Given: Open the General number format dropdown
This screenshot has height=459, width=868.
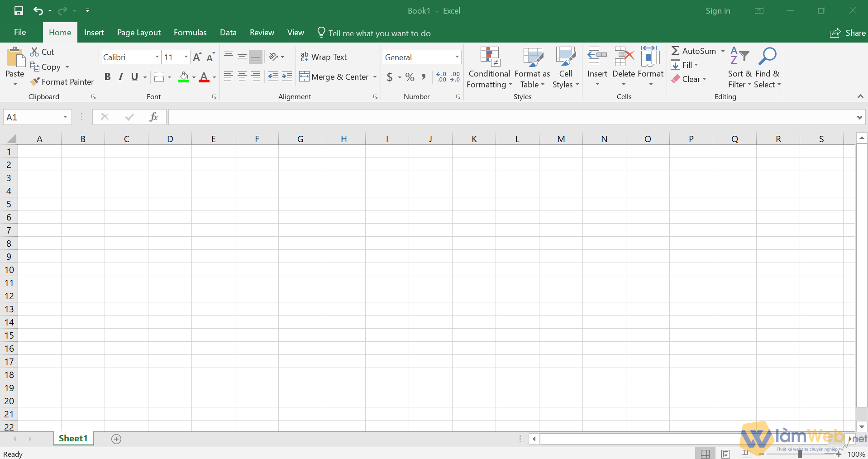Looking at the screenshot, I should [x=457, y=57].
